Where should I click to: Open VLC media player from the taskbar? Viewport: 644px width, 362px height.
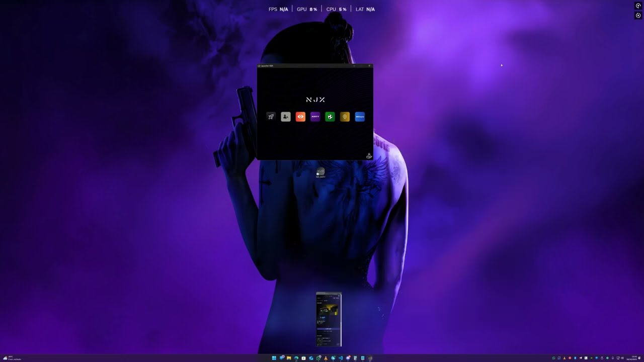[x=326, y=358]
